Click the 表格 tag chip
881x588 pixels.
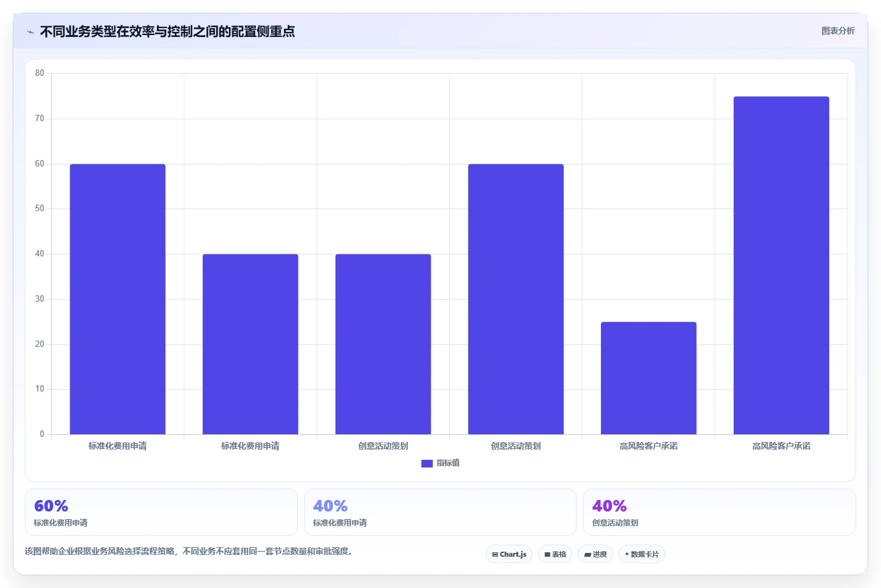point(555,554)
